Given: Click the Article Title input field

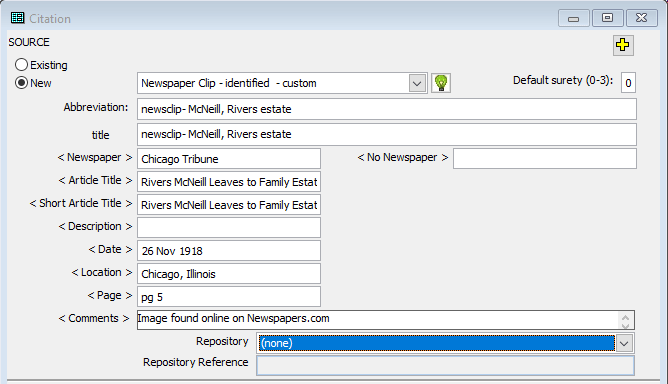Looking at the screenshot, I should (x=229, y=182).
